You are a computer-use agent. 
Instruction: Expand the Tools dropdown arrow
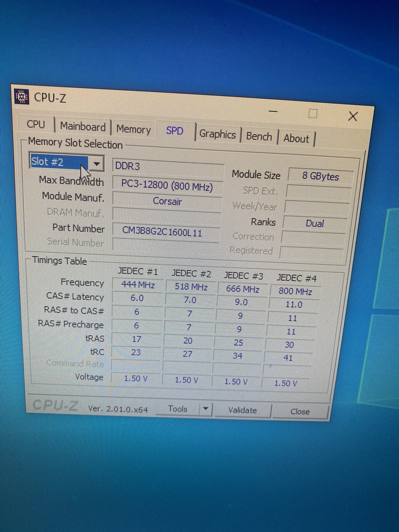coord(206,409)
